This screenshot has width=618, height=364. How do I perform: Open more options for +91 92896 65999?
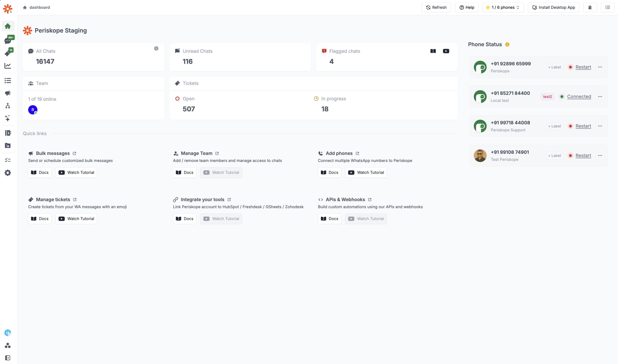(x=600, y=67)
